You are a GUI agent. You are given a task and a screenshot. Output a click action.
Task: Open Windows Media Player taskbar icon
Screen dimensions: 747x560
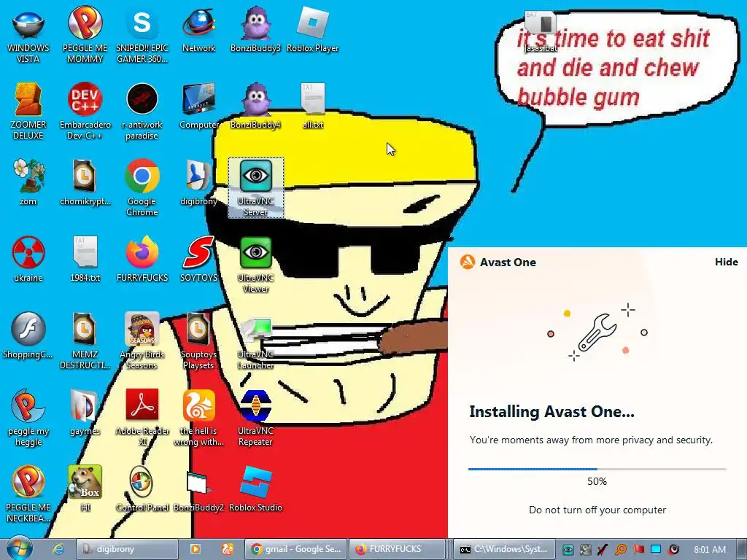tap(195, 549)
